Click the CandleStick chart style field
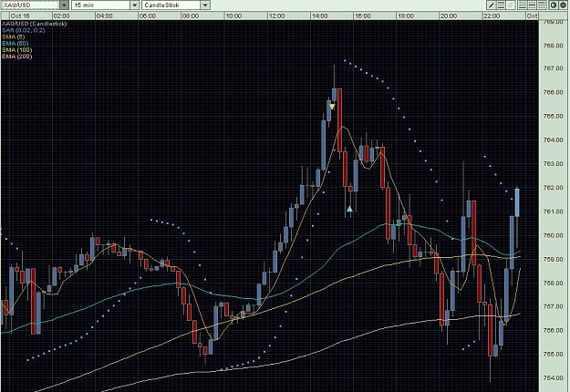This screenshot has height=392, width=570. tap(171, 5)
